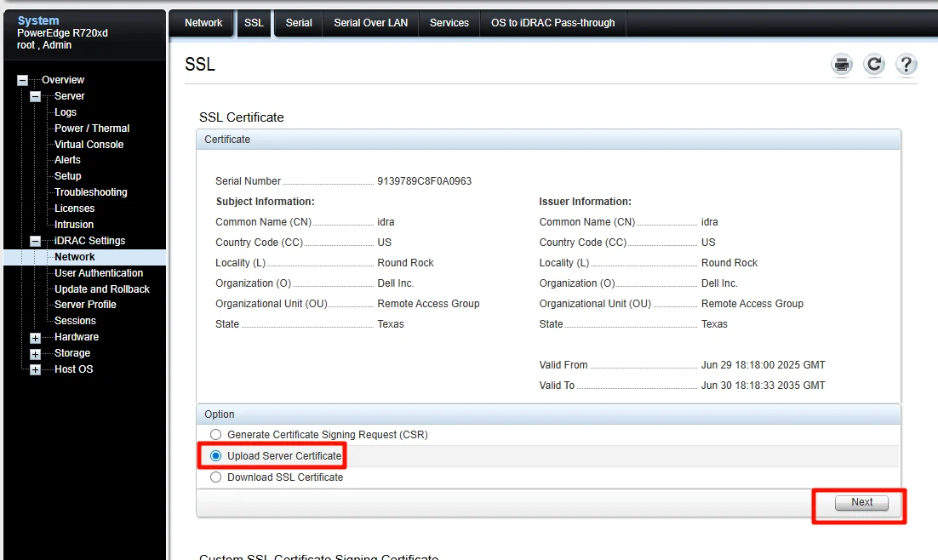This screenshot has height=560, width=938.
Task: Open Server in the navigation tree
Action: click(x=70, y=96)
